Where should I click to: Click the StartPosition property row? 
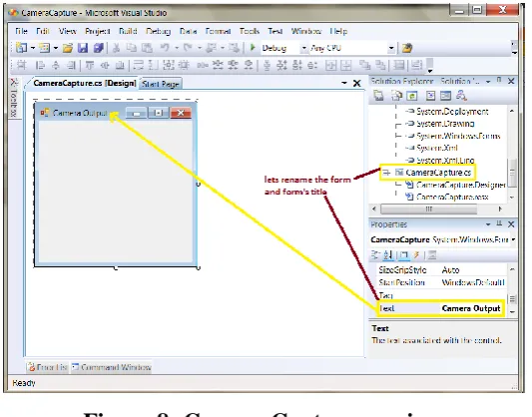(441, 282)
